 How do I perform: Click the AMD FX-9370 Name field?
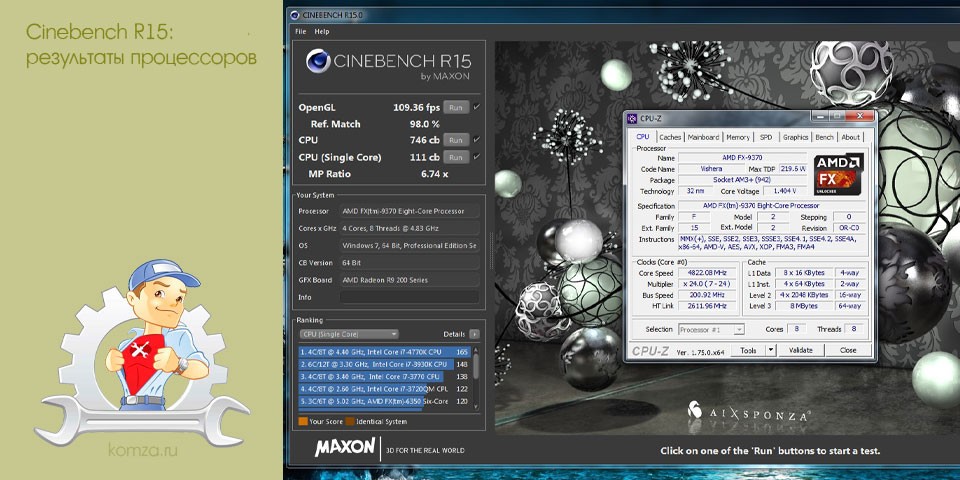[x=742, y=158]
